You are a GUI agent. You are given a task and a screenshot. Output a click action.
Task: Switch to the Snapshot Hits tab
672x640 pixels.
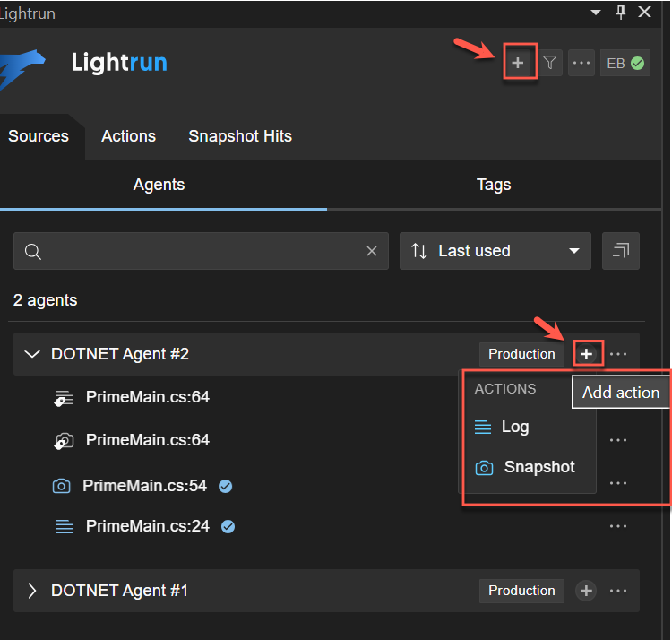click(x=240, y=136)
